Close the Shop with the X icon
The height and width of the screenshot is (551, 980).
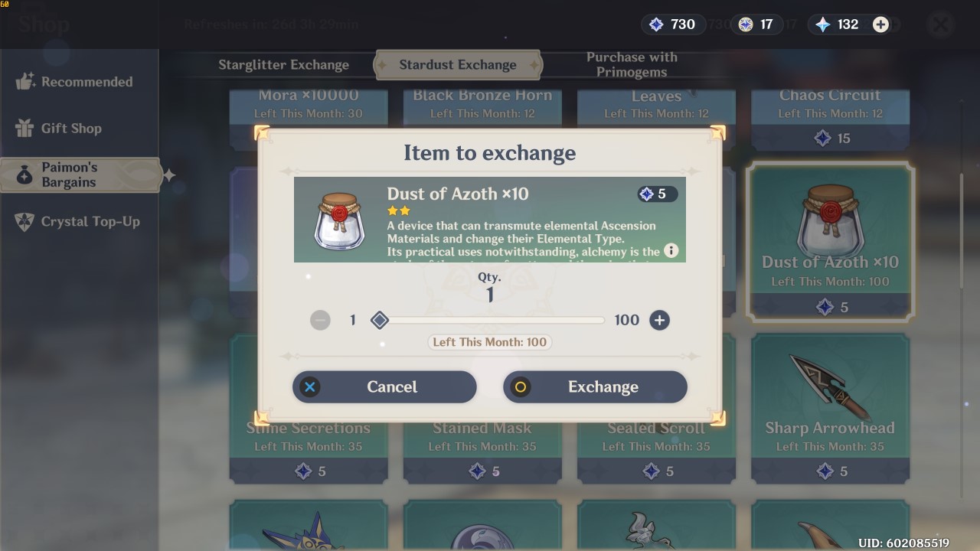(940, 24)
